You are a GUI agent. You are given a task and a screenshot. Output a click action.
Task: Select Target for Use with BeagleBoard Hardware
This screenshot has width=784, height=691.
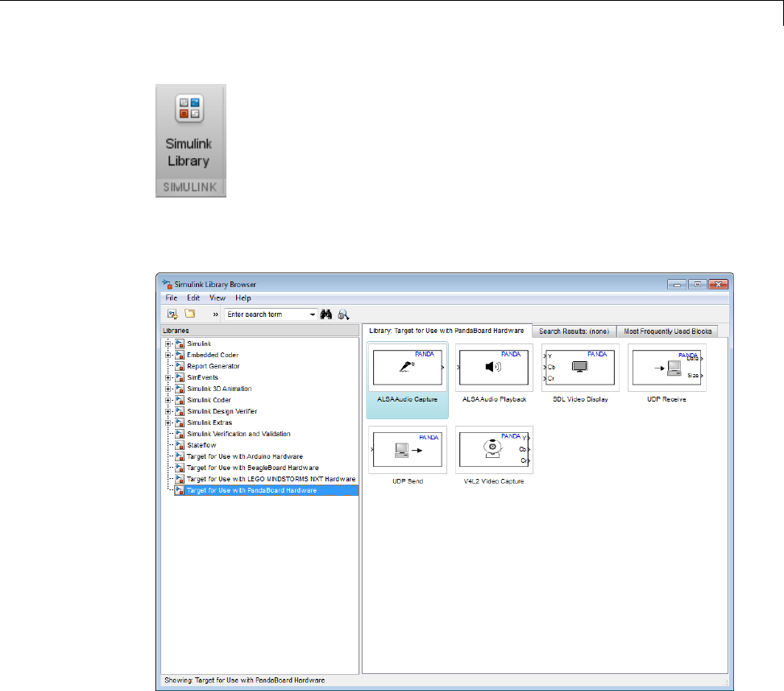point(252,468)
